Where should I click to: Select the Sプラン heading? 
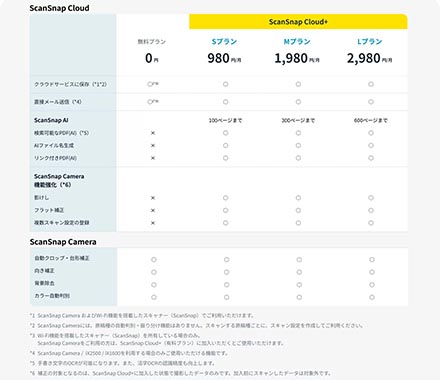point(224,42)
